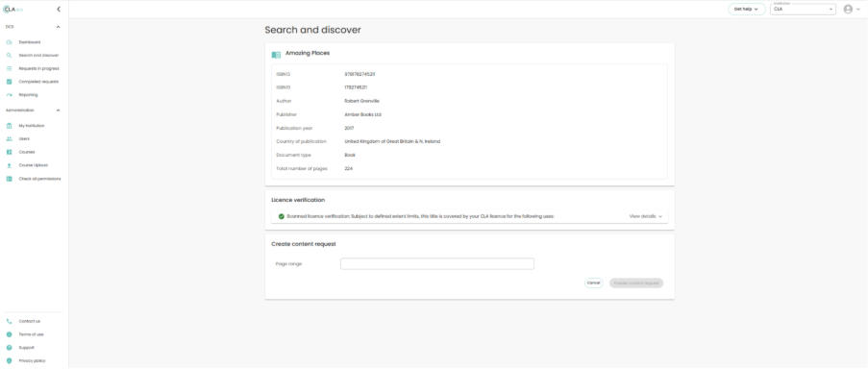Screen dimensions: 868x369
Task: Open the Institution CLA dropdown
Action: pos(803,10)
